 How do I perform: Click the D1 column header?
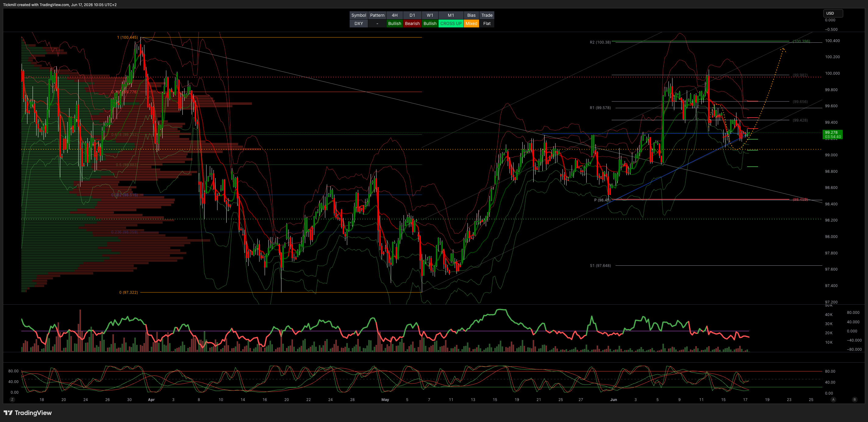click(x=412, y=15)
